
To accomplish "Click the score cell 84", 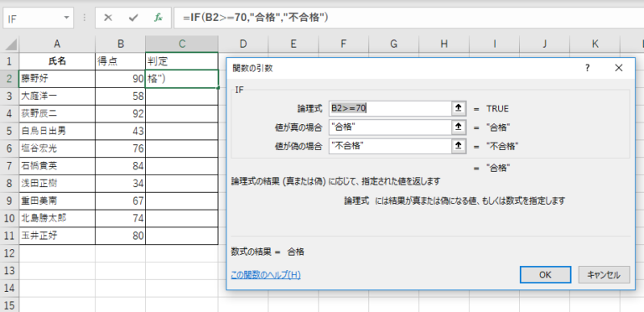I will tap(121, 166).
